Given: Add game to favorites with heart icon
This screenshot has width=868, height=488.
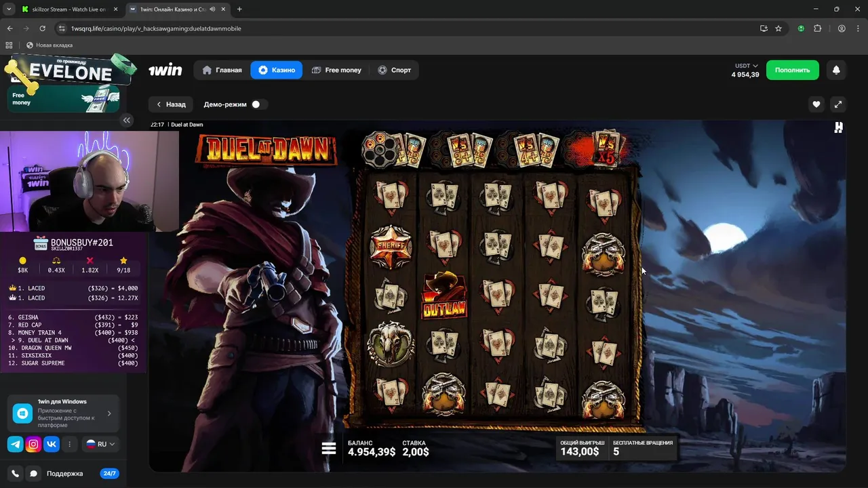Looking at the screenshot, I should pyautogui.click(x=816, y=104).
